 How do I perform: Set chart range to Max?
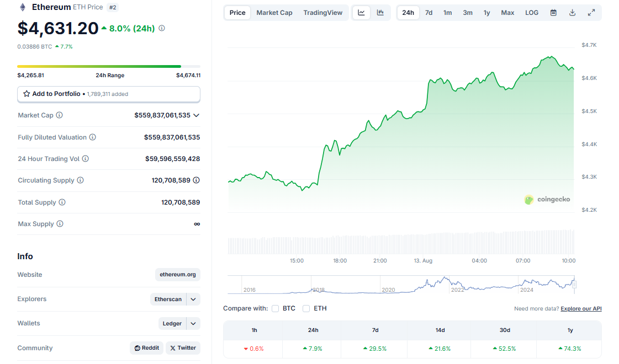(507, 13)
